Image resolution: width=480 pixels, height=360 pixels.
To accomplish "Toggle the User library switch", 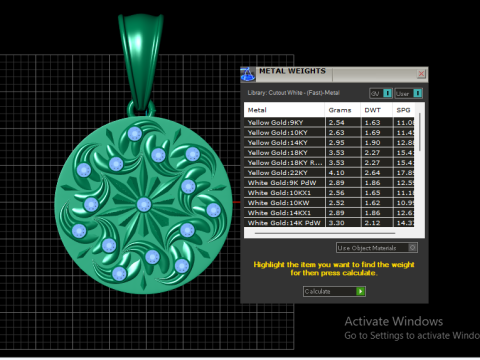I will coord(408,93).
